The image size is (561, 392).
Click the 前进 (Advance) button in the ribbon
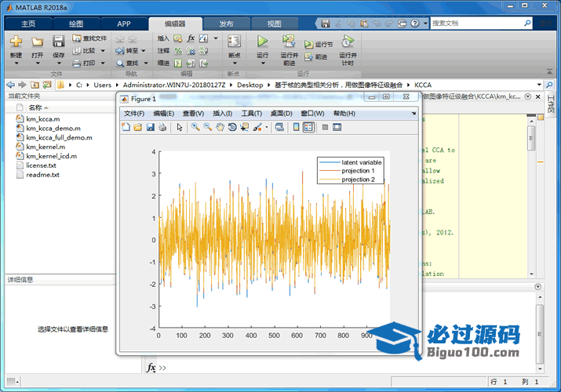tap(316, 56)
